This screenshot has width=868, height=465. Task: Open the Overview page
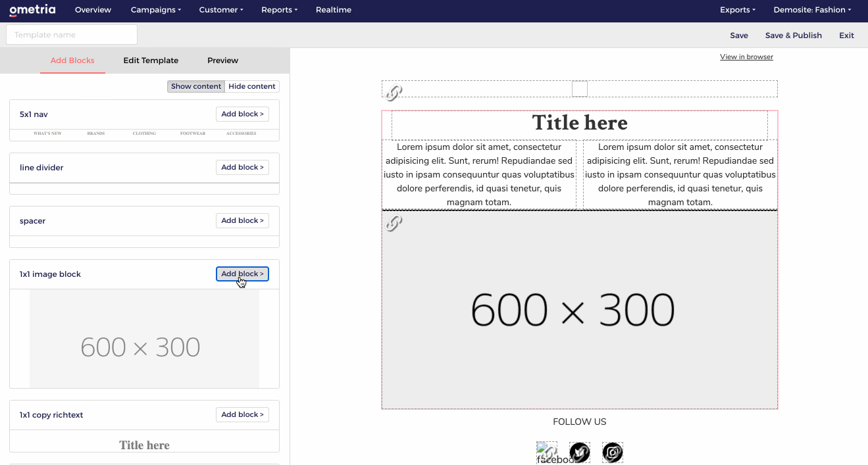[x=93, y=10]
